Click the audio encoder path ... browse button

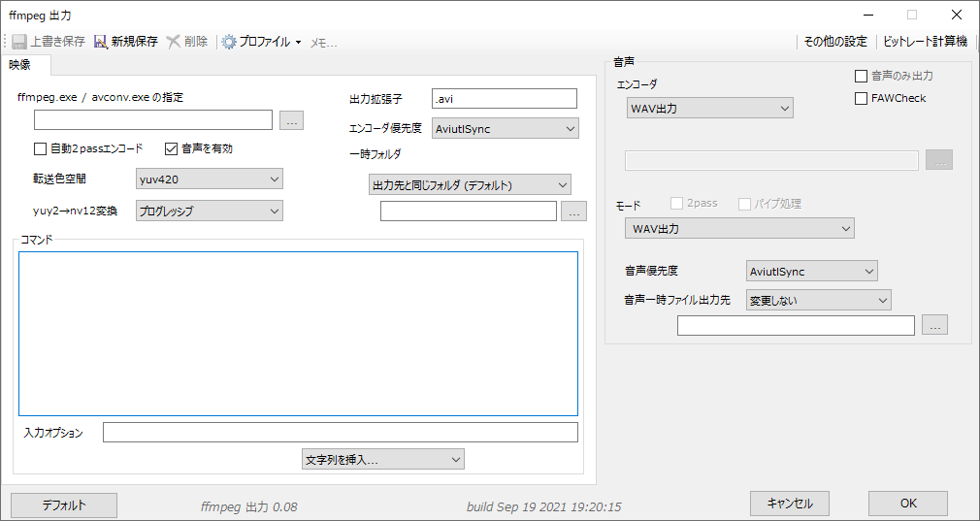(x=939, y=160)
